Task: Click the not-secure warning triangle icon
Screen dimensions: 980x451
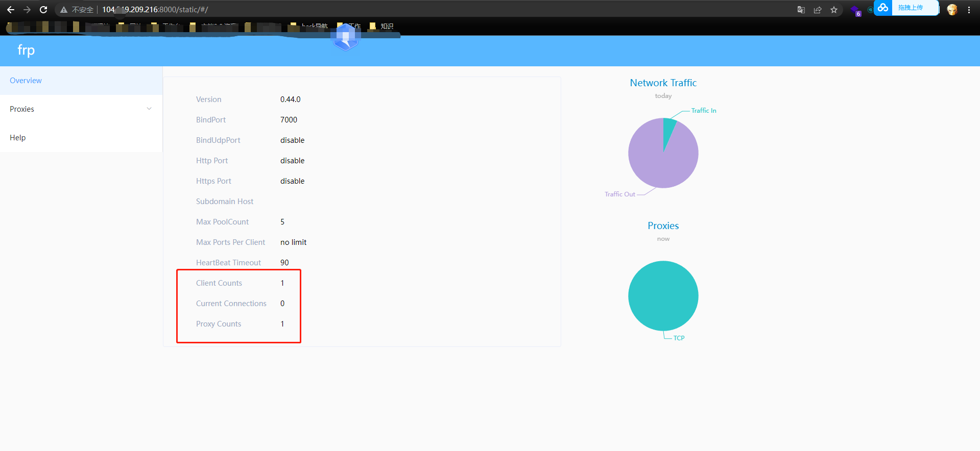Action: point(64,10)
